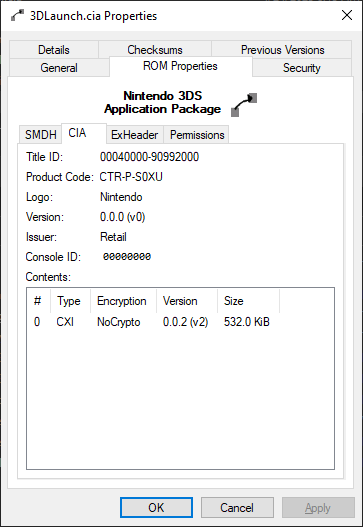The image size is (363, 527).
Task: Click the 3DLaunch.cia Properties window title
Action: 93,16
